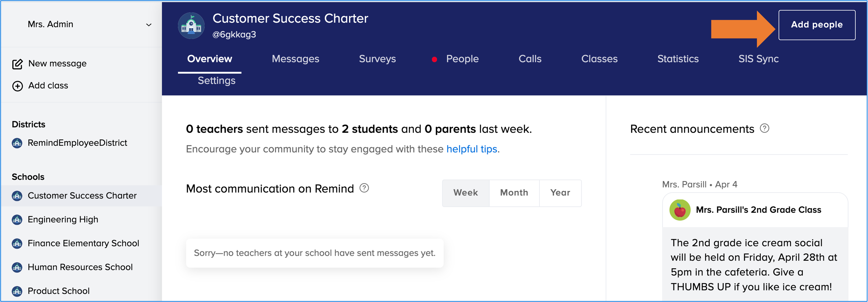The image size is (868, 302).
Task: Click the Customer Success Charter school avatar in header
Action: [191, 26]
